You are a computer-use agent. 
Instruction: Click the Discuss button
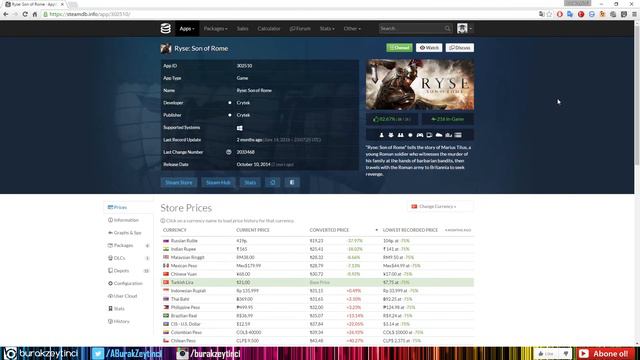460,48
